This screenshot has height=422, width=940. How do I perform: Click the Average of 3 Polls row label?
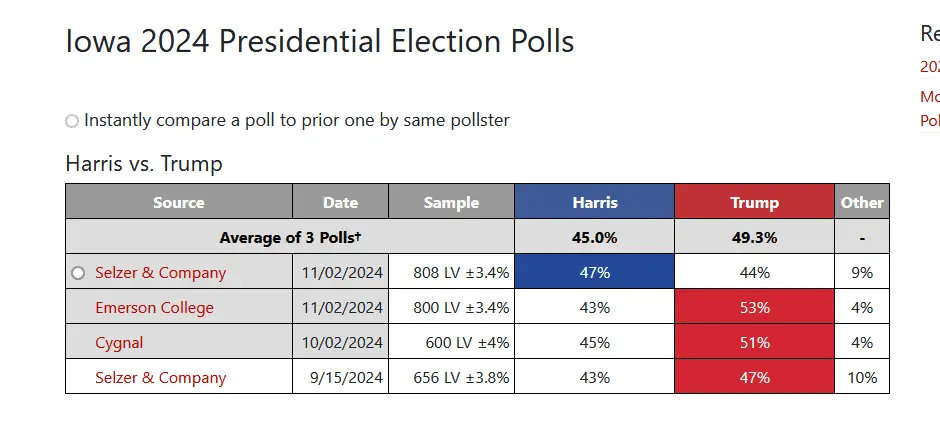click(290, 238)
